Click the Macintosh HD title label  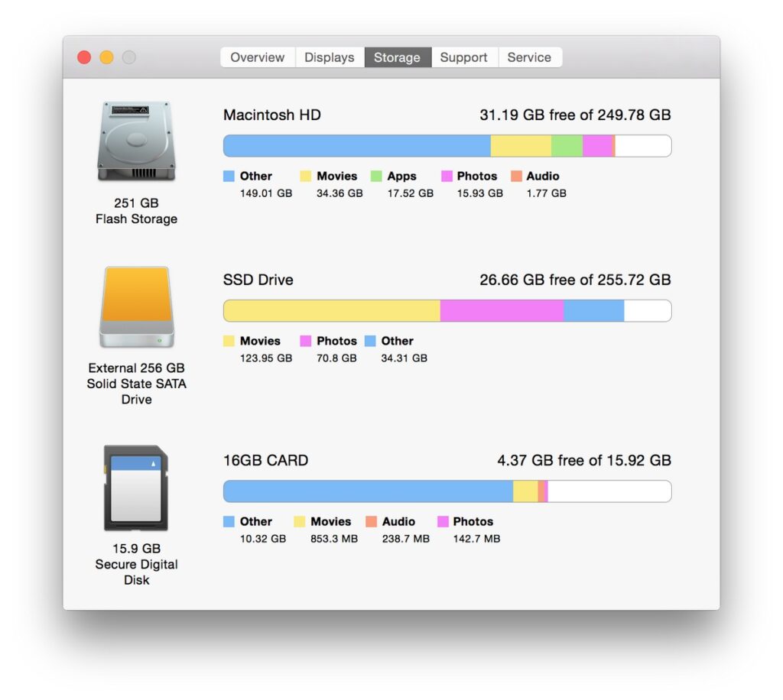point(271,115)
